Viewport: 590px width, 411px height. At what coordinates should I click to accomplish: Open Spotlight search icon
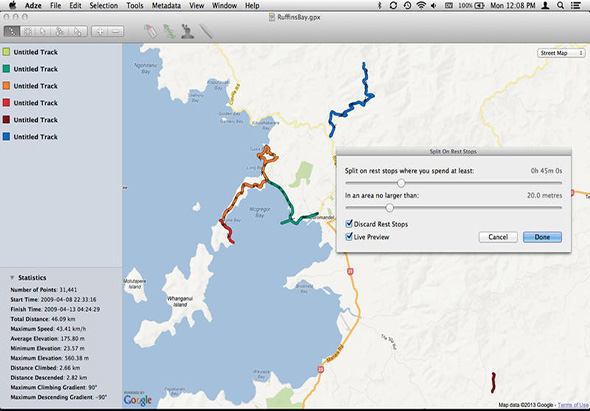point(560,5)
